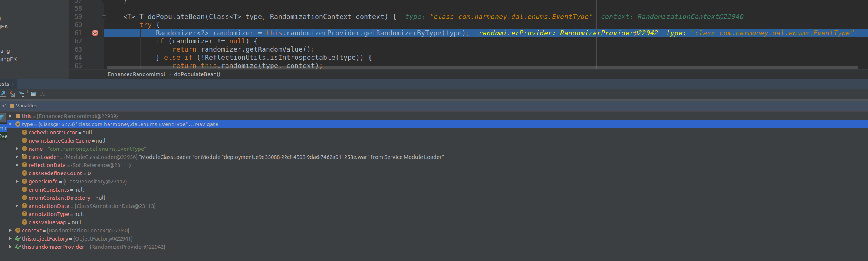Click the {ObjectFactory@22941} value
Image resolution: width=868 pixels, height=261 pixels.
(x=103, y=239)
